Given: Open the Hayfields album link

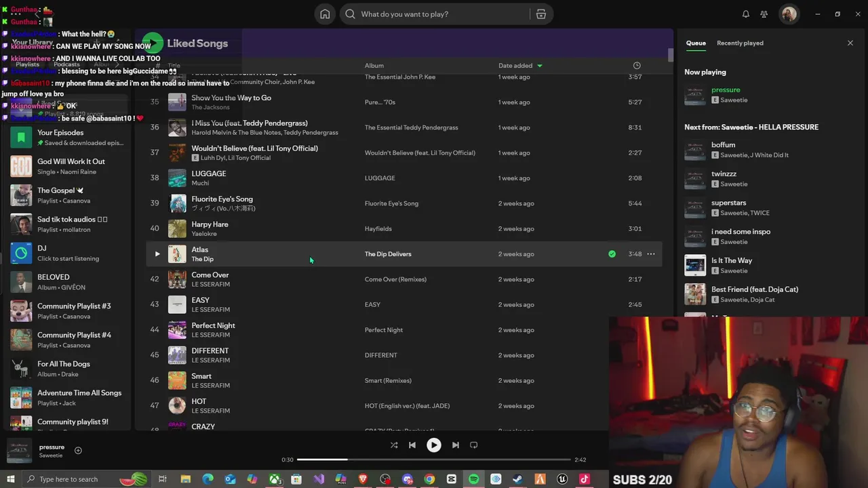Looking at the screenshot, I should point(378,229).
